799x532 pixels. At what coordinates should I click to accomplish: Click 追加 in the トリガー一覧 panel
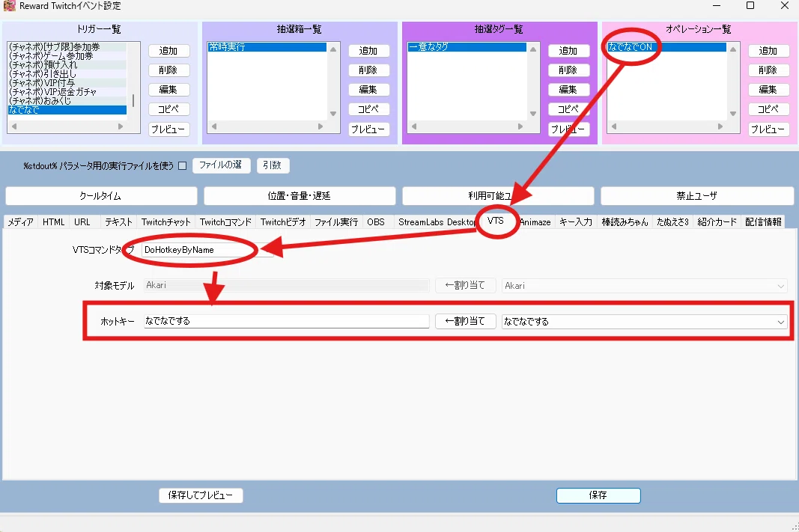(168, 51)
